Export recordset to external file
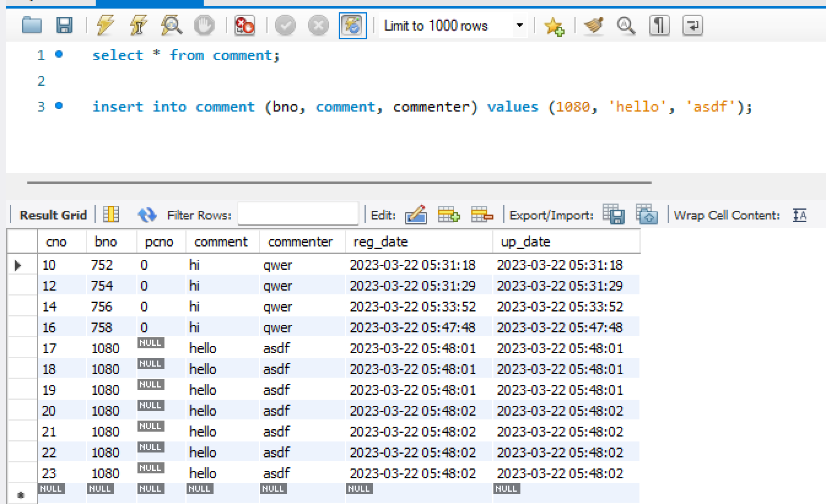Screen dimensions: 826x504 pyautogui.click(x=614, y=215)
